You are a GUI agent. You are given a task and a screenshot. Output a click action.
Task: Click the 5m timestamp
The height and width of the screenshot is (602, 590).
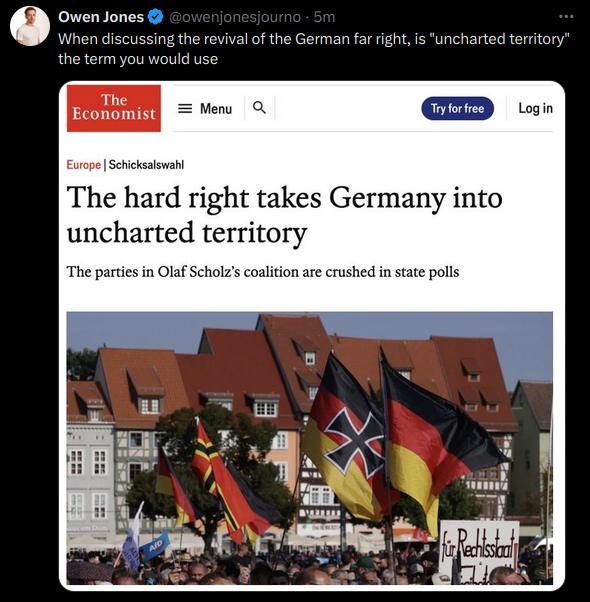[x=324, y=17]
